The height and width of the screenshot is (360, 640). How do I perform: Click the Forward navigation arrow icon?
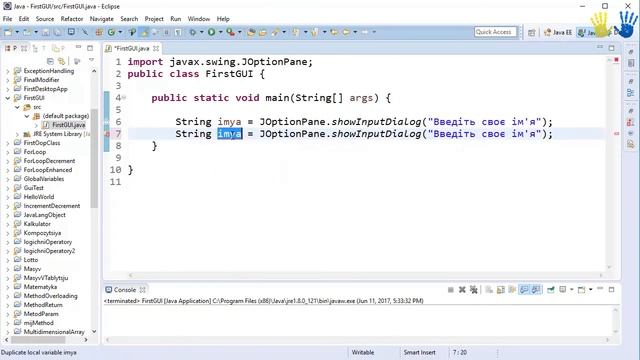pos(364,32)
